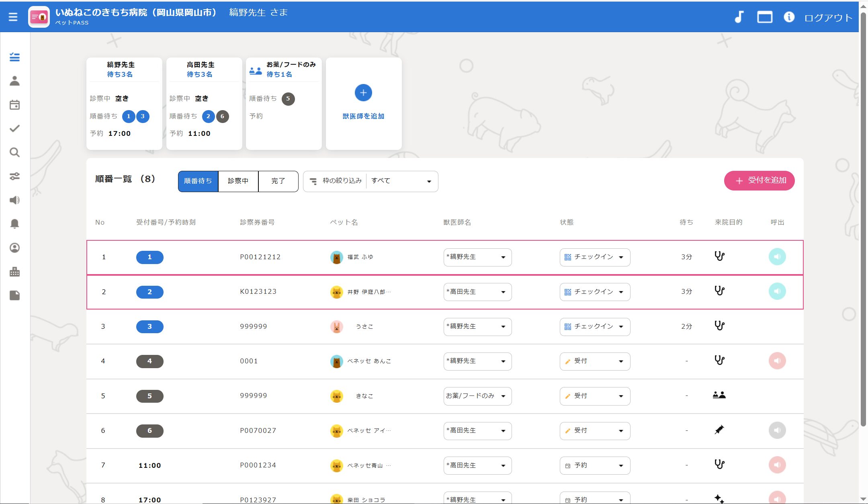Open the calendar icon in left sidebar

click(14, 105)
